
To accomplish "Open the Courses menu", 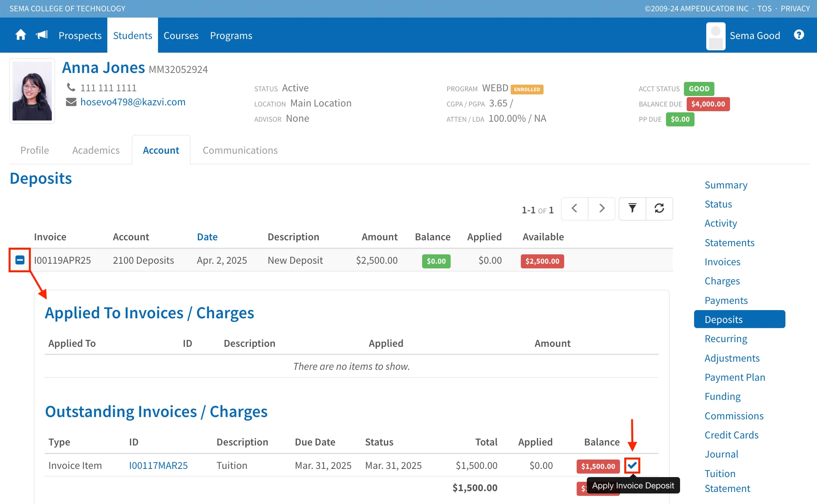I will coord(181,35).
